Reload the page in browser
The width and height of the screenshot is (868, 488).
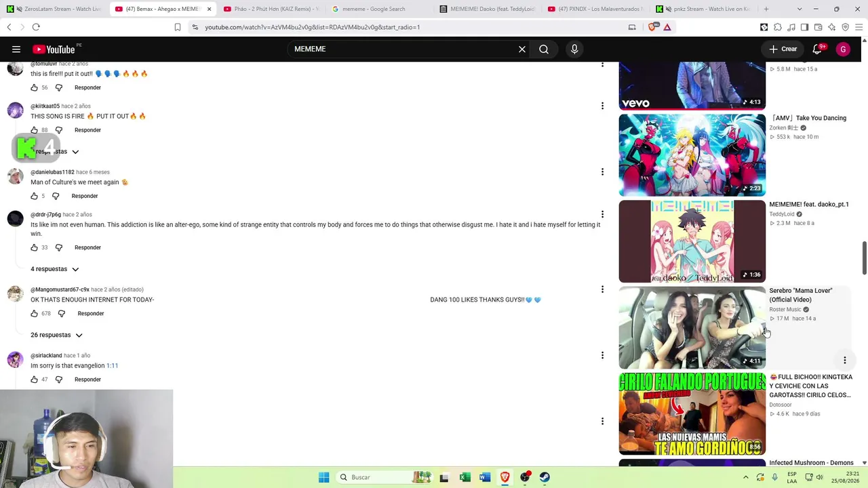(36, 27)
